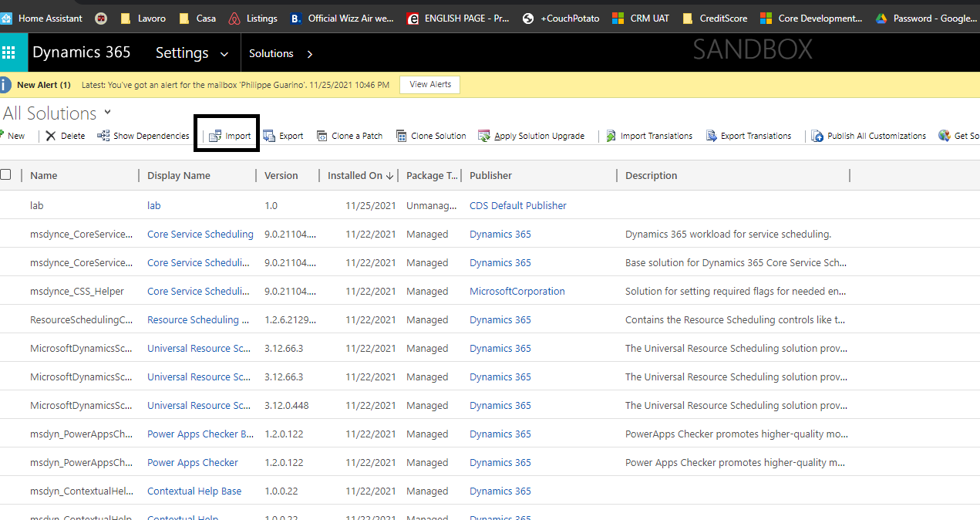
Task: Click the Import solution icon
Action: click(215, 136)
